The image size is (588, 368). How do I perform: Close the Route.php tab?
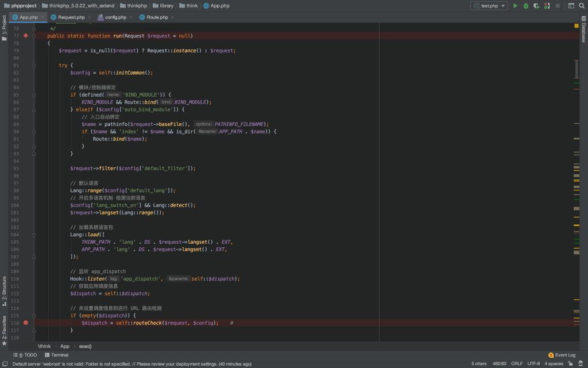[172, 17]
